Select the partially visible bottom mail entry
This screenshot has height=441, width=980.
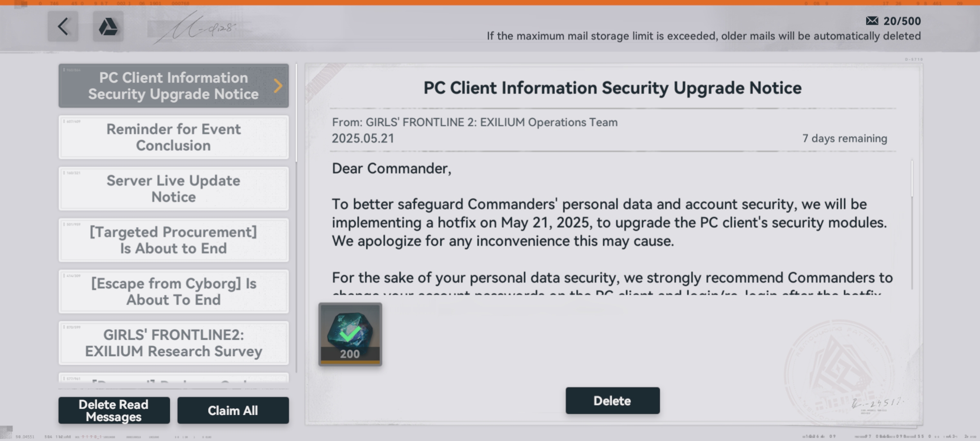(x=174, y=378)
